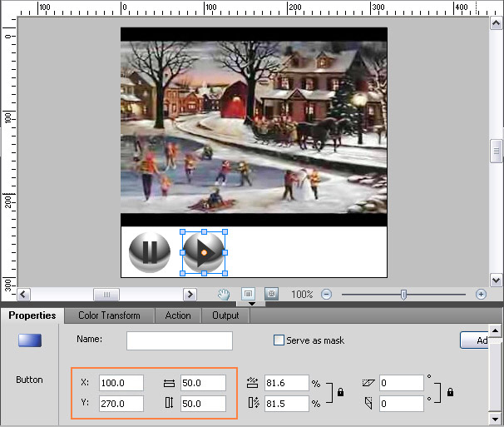The image size is (504, 427).
Task: Click horizontal scrollbar left arrow
Action: pyautogui.click(x=23, y=294)
